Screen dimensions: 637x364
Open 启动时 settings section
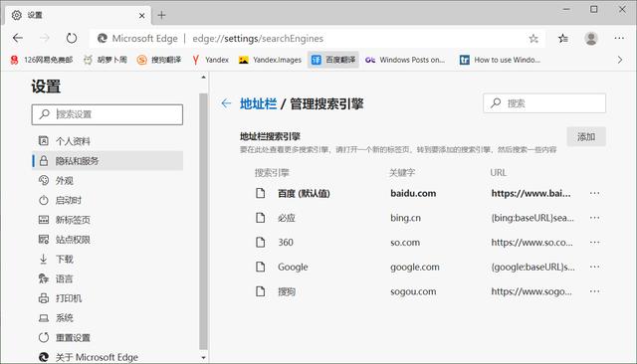pos(107,200)
